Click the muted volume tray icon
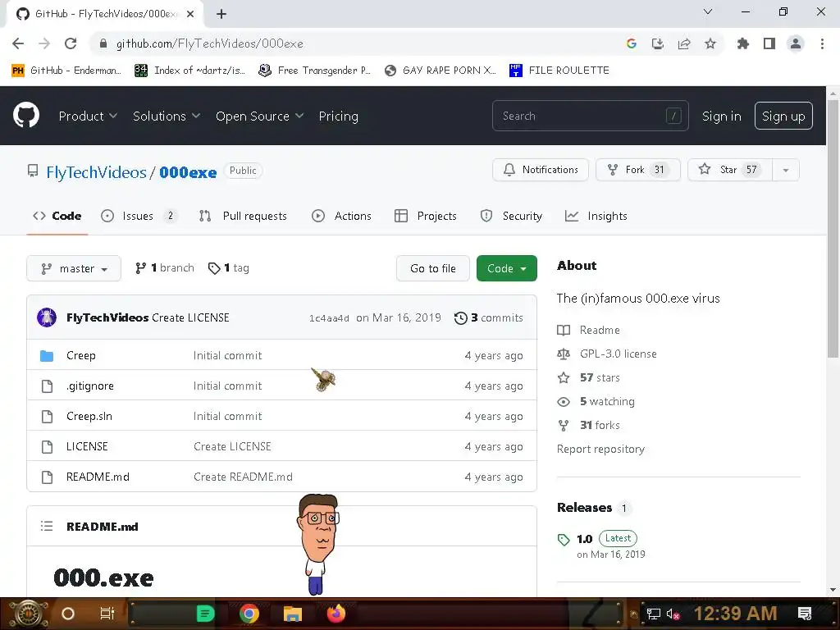 coord(673,614)
